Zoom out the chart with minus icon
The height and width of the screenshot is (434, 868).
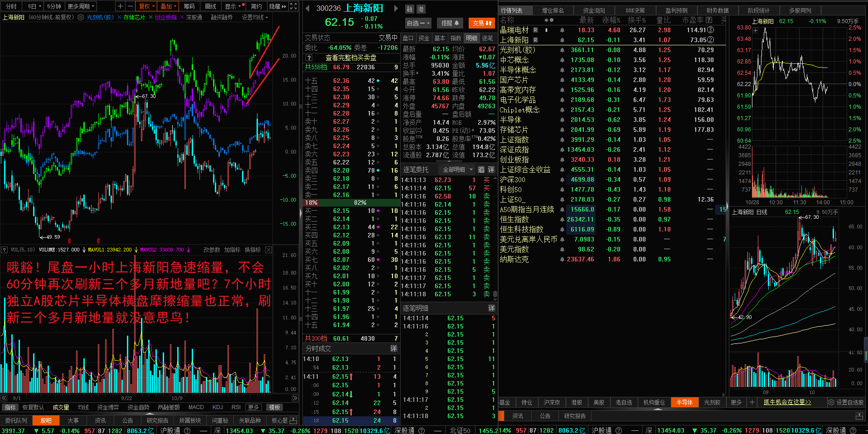click(x=130, y=6)
